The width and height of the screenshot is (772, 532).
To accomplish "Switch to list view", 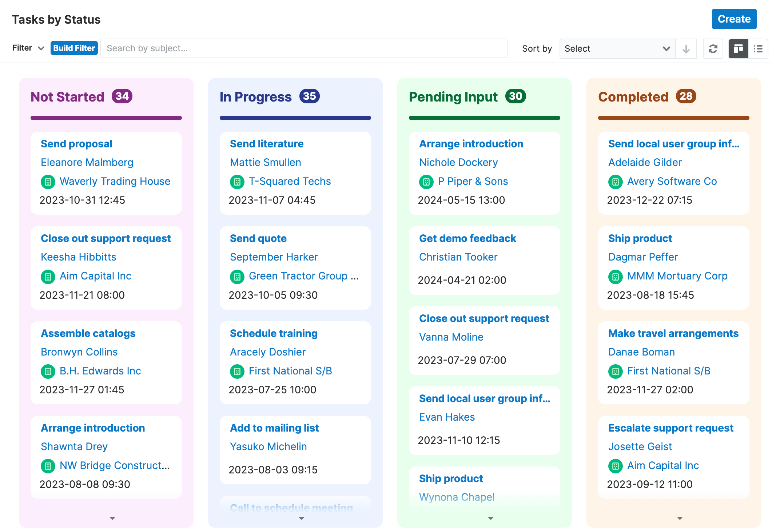I will pos(758,48).
